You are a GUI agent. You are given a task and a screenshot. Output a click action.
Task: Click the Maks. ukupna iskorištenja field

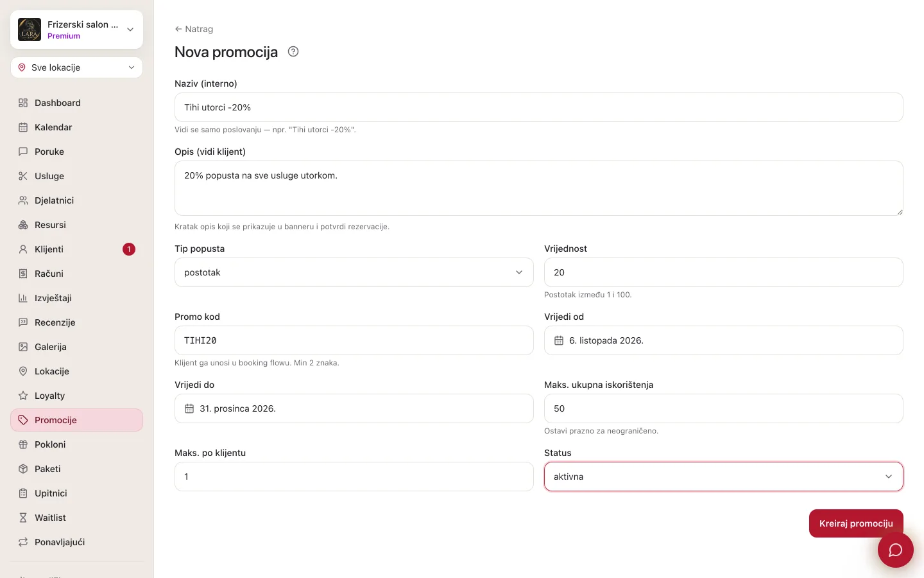click(x=724, y=408)
